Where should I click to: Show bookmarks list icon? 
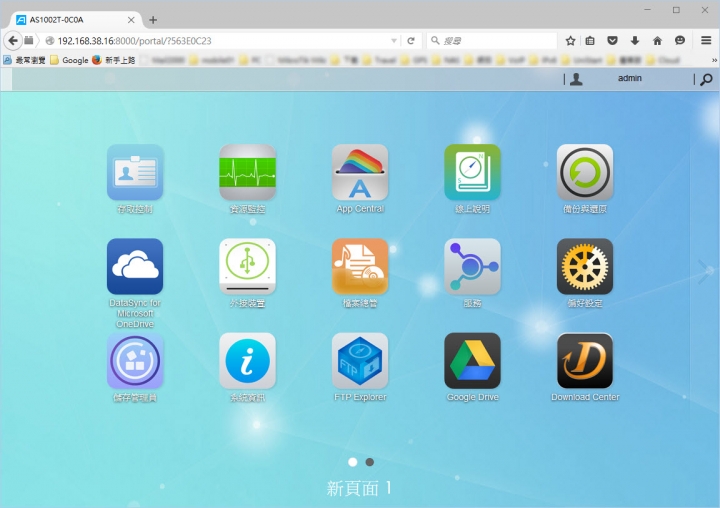590,41
